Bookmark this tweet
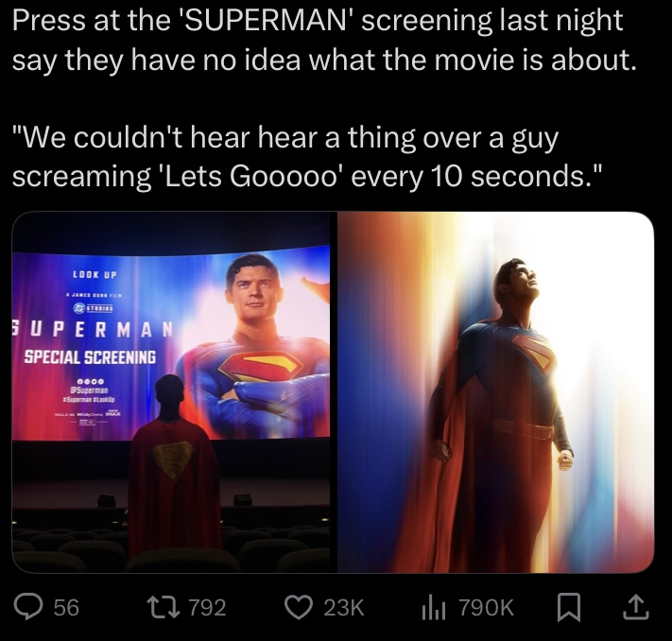This screenshot has width=672, height=641. (x=569, y=607)
